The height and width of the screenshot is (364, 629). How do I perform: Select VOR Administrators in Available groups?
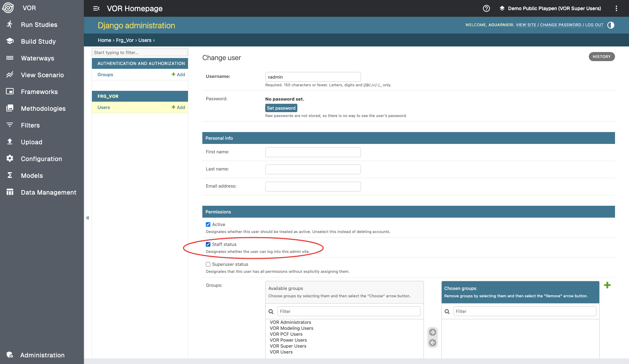click(290, 322)
